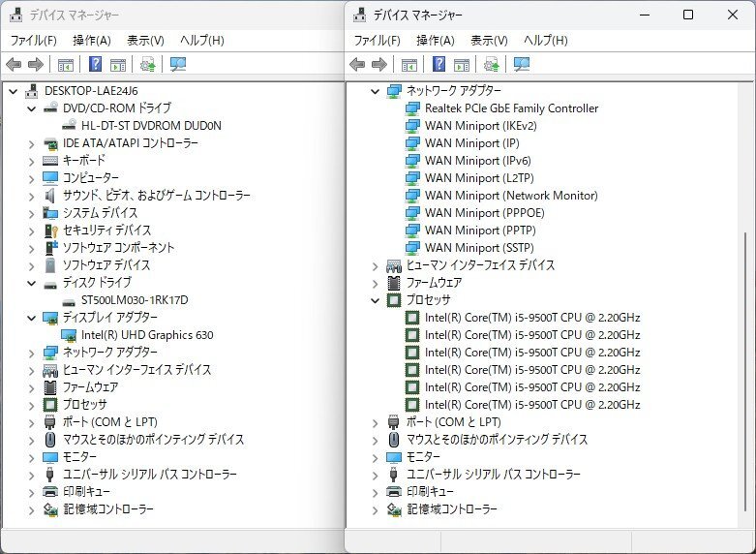Expand システム デバイス node
This screenshot has width=756, height=554.
point(31,214)
